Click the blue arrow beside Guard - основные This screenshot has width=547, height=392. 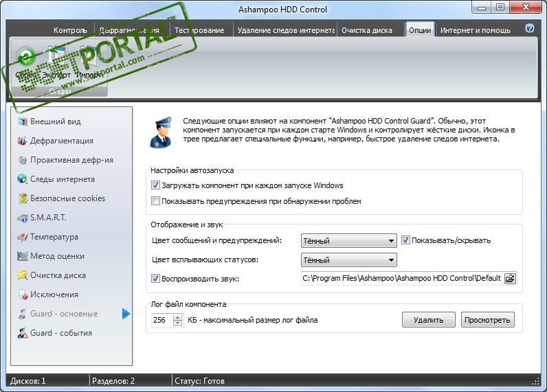point(126,314)
